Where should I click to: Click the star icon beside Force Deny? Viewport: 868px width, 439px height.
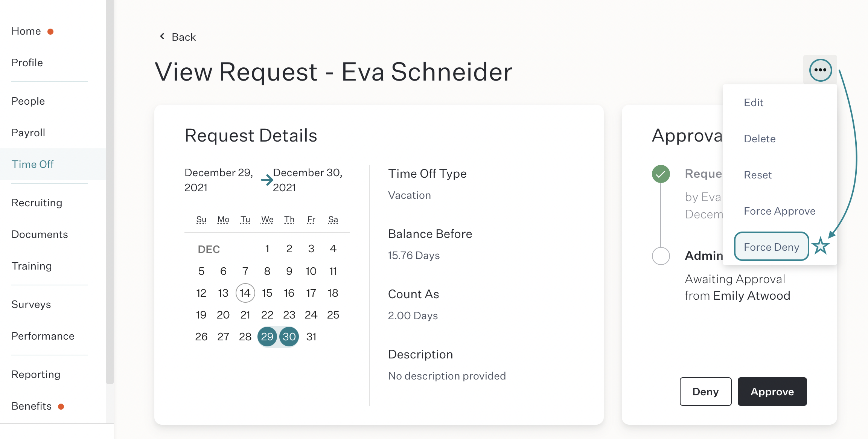(x=820, y=246)
